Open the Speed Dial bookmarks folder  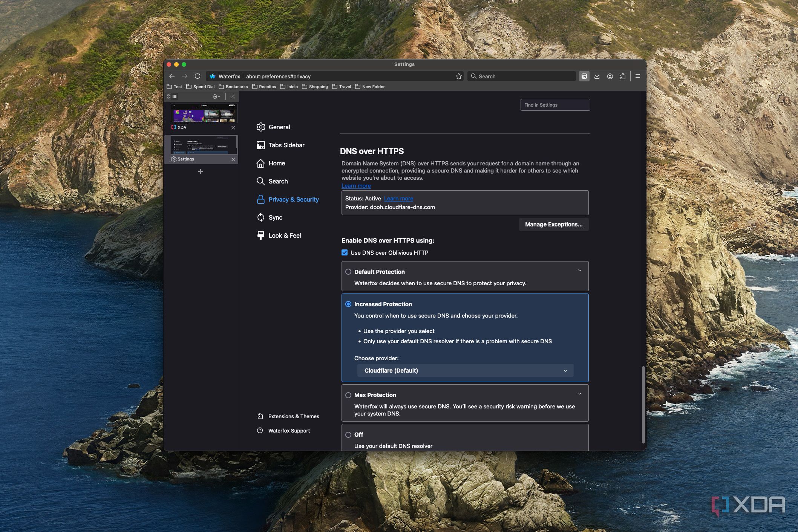coord(201,87)
